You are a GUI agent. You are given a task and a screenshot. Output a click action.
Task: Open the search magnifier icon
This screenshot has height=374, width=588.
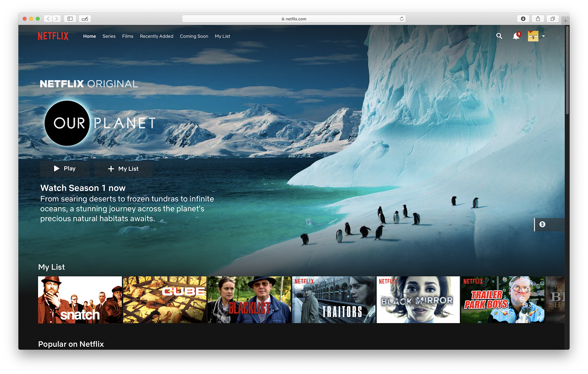point(499,36)
